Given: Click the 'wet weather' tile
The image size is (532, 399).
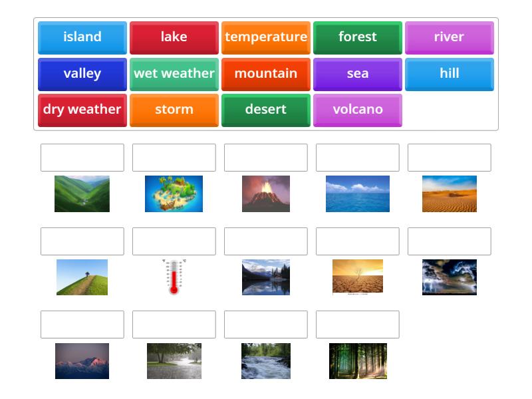Looking at the screenshot, I should (174, 74).
